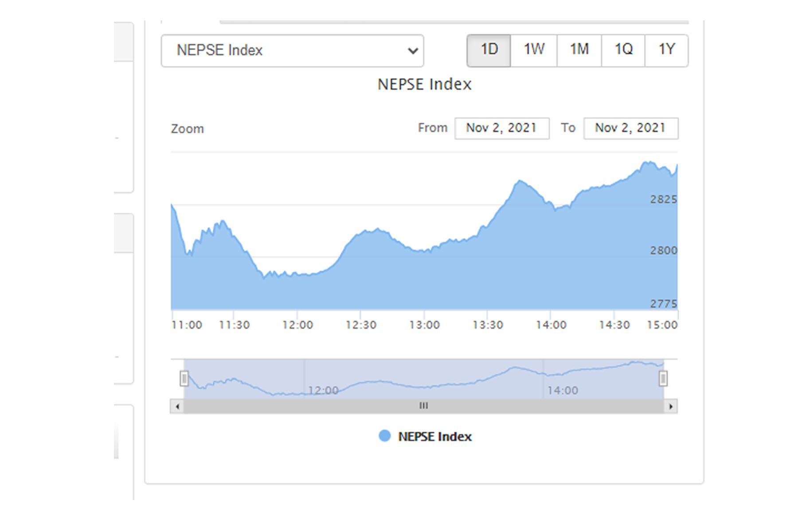Click the 14:00 marker in navigator
The width and height of the screenshot is (798, 532).
coord(562,391)
